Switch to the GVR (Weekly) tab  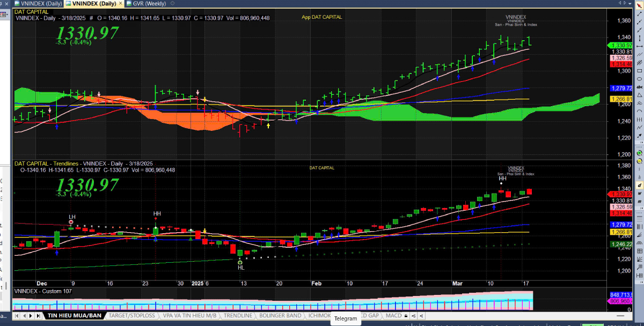coord(135,4)
